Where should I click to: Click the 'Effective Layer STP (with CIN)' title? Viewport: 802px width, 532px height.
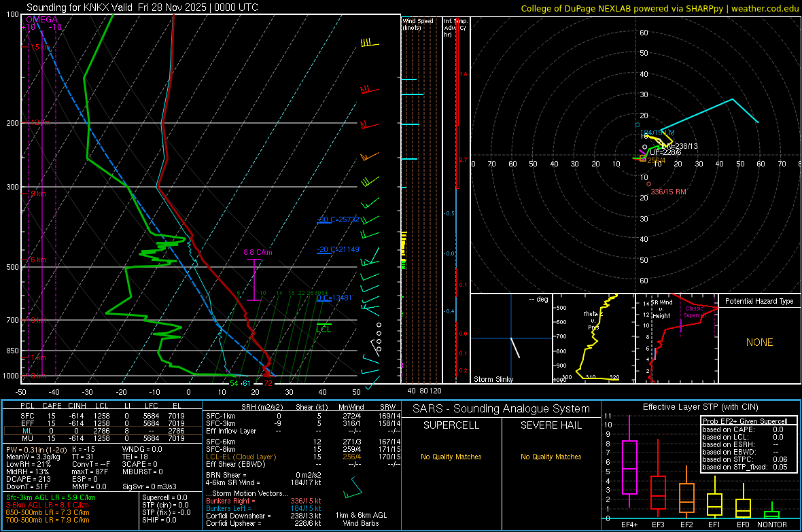tap(700, 407)
